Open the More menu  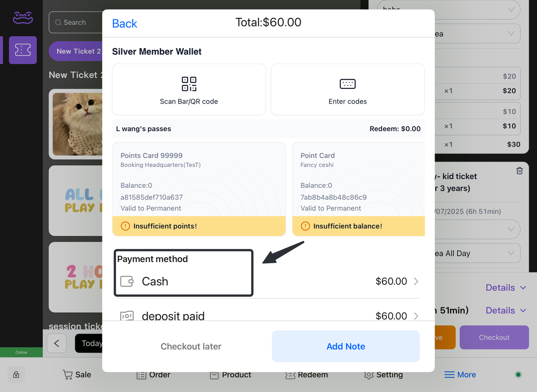click(460, 375)
